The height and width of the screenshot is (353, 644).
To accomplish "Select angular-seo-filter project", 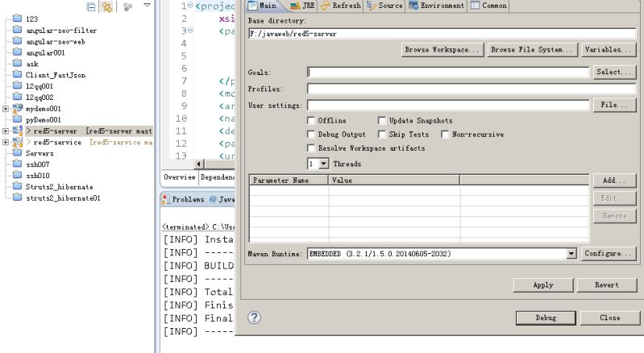I will tap(61, 31).
